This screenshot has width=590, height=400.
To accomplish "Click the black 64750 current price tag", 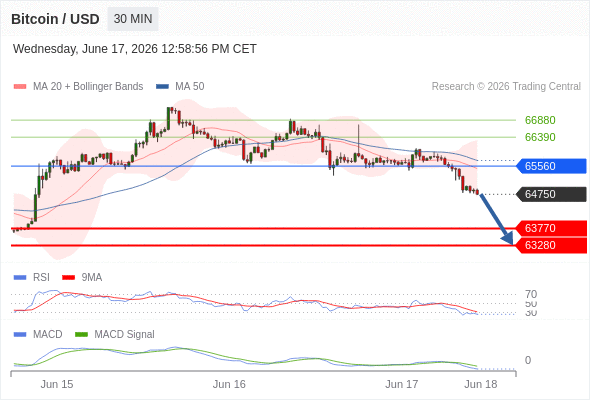I will coord(551,194).
